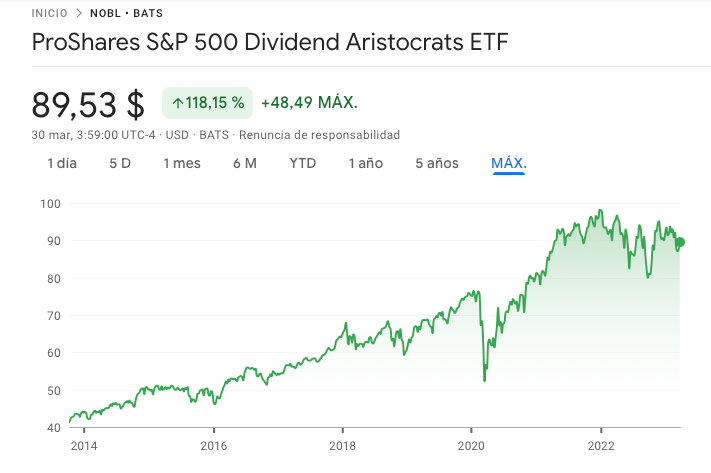Click the 2020 label on time axis
This screenshot has width=711, height=473.
[x=471, y=445]
